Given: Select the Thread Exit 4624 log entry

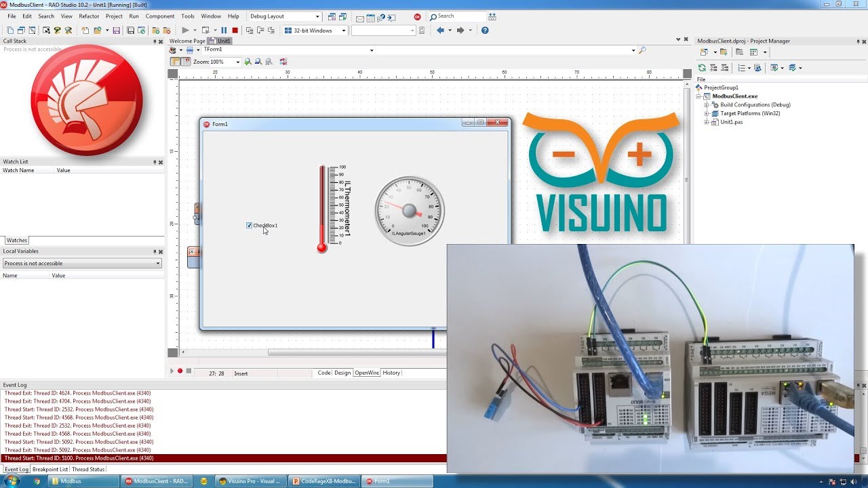Looking at the screenshot, I should tap(77, 393).
